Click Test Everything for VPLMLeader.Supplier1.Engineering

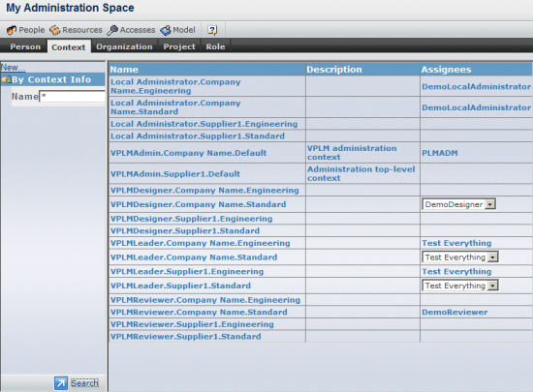[x=456, y=272]
